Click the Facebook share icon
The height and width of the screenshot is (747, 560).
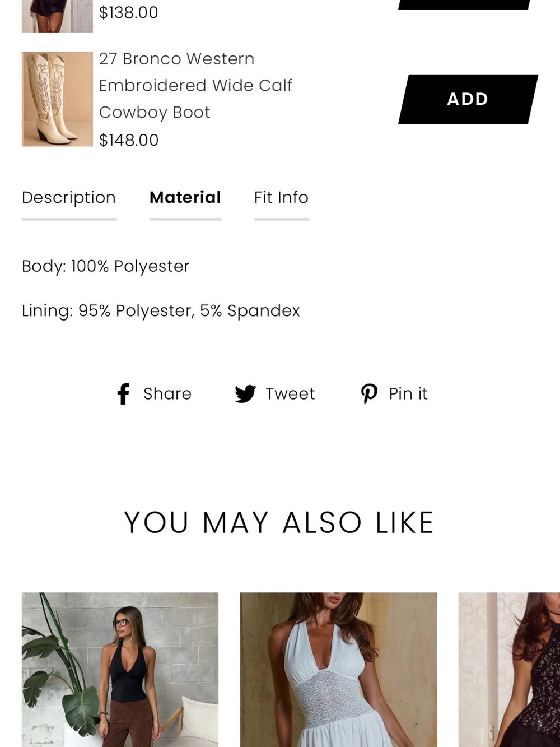tap(123, 394)
